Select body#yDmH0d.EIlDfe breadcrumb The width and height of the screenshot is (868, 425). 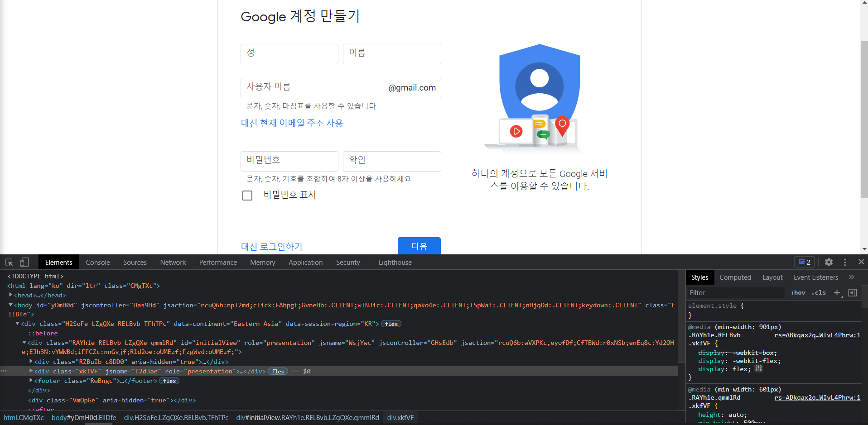[84, 418]
